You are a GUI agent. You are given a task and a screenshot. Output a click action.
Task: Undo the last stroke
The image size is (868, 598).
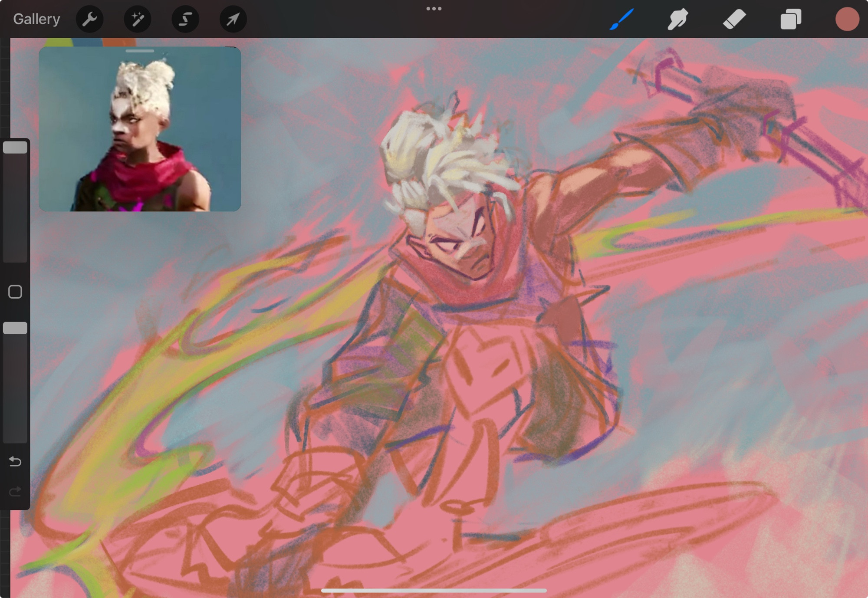tap(15, 461)
